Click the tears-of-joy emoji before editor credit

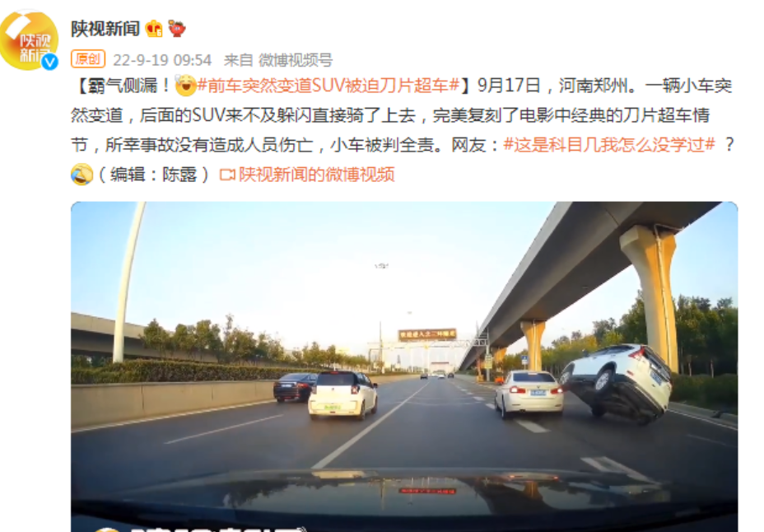(82, 175)
